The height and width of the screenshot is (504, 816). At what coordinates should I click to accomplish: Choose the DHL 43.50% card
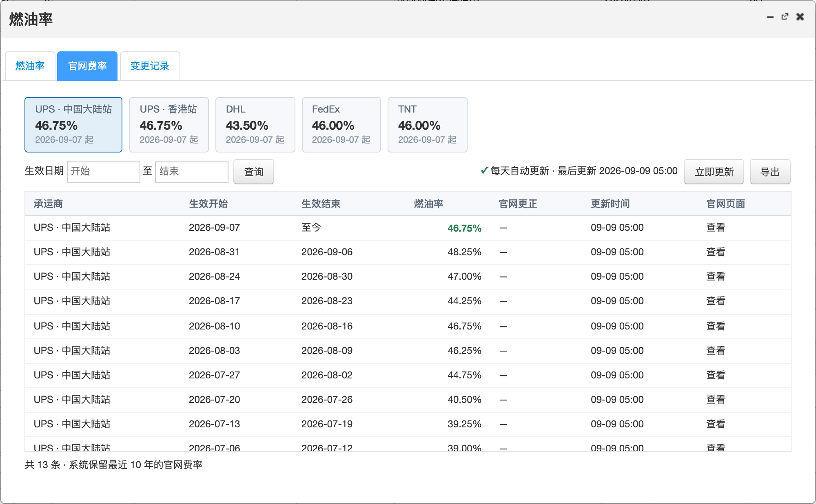[255, 124]
